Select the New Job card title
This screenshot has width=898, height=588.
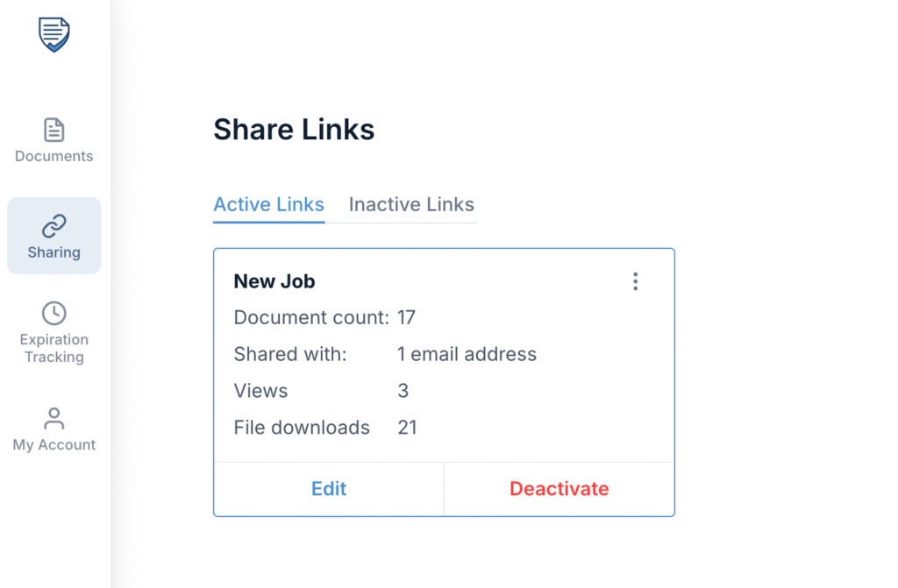[274, 281]
